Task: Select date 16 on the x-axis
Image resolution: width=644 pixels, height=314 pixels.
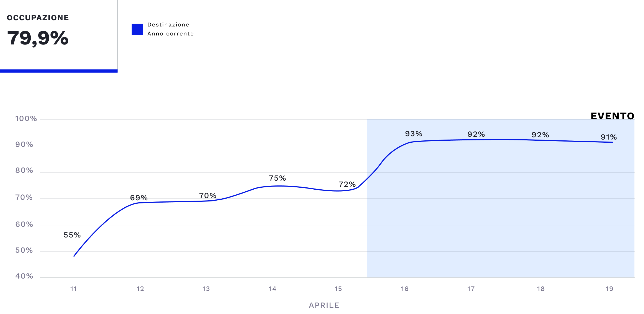Action: [x=405, y=289]
